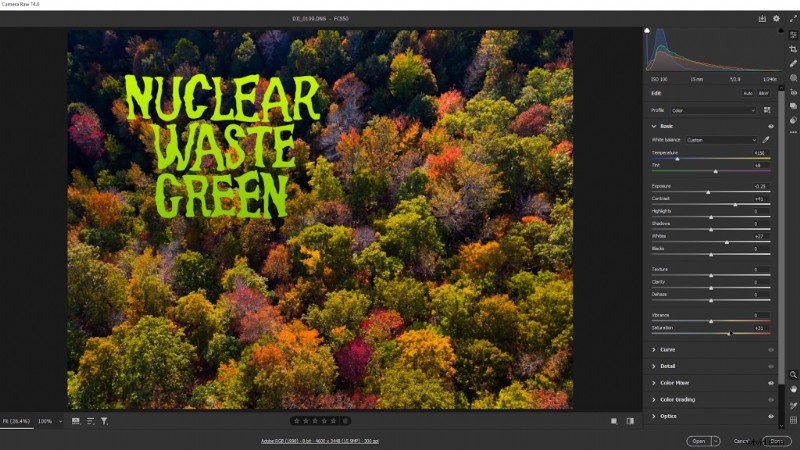Click Auto adjustment button
The width and height of the screenshot is (800, 450).
pyautogui.click(x=747, y=93)
